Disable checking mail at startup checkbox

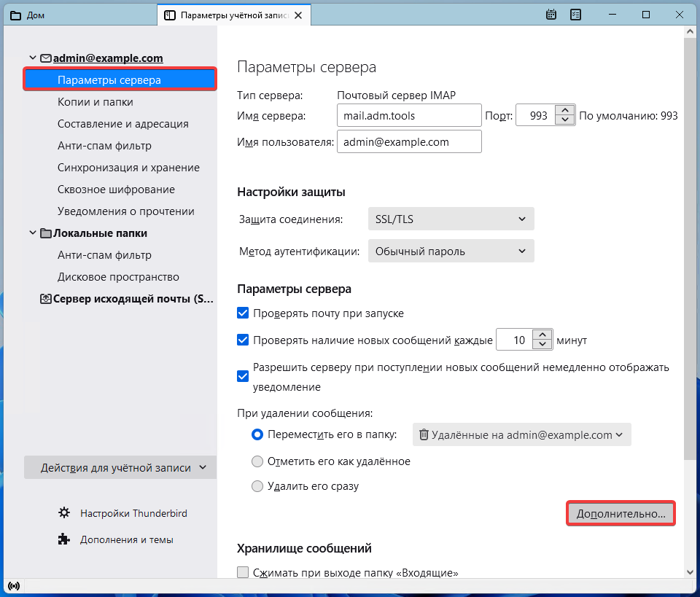pyautogui.click(x=244, y=313)
